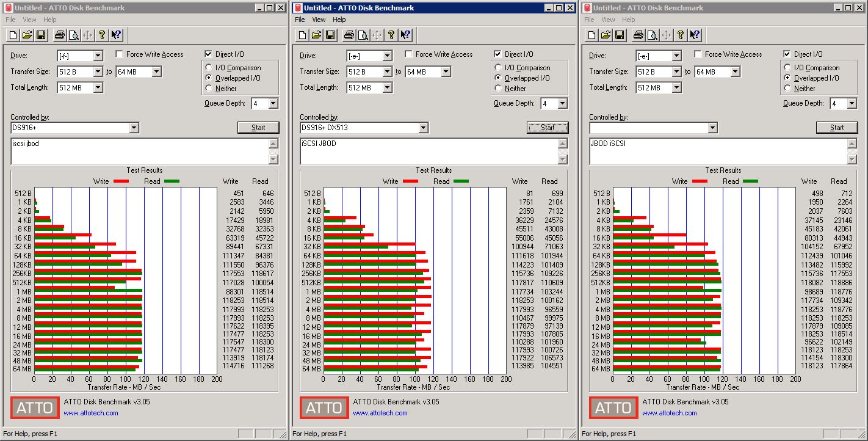Activate the context help pointer in left window
Screen dimensions: 868x441
pyautogui.click(x=116, y=35)
